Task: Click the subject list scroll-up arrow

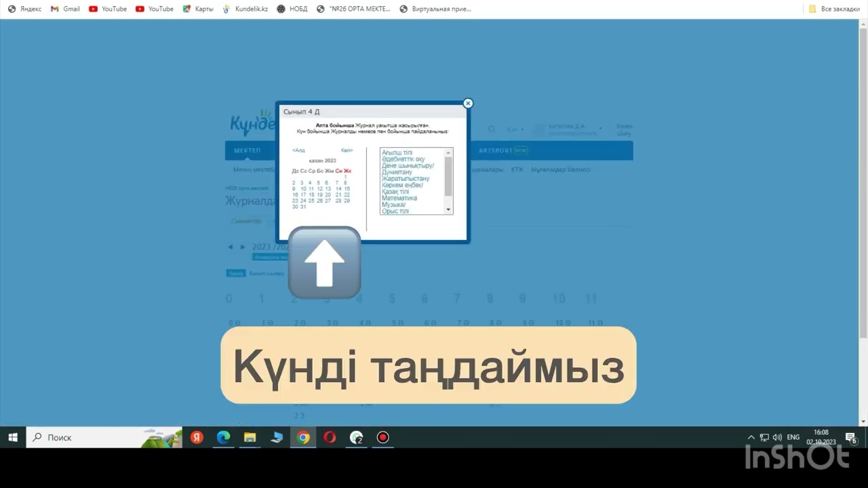Action: pyautogui.click(x=448, y=152)
